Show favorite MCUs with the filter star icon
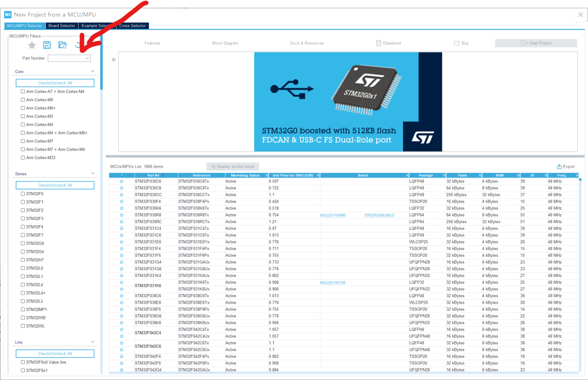This screenshot has height=380, width=588. pos(32,45)
